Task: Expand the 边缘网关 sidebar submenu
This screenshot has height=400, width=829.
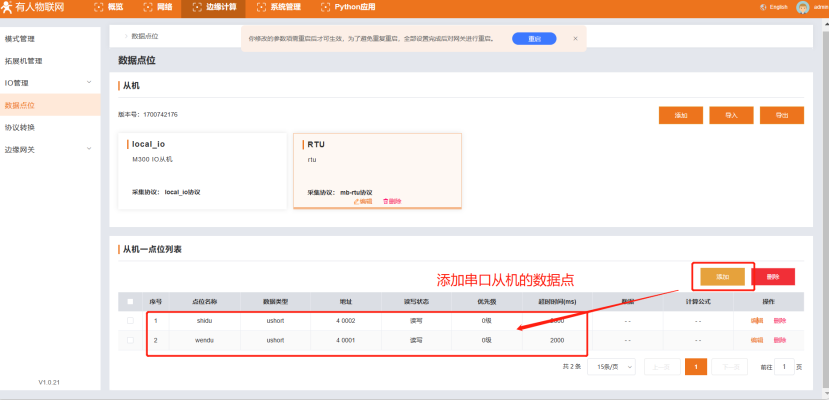Action: click(89, 149)
